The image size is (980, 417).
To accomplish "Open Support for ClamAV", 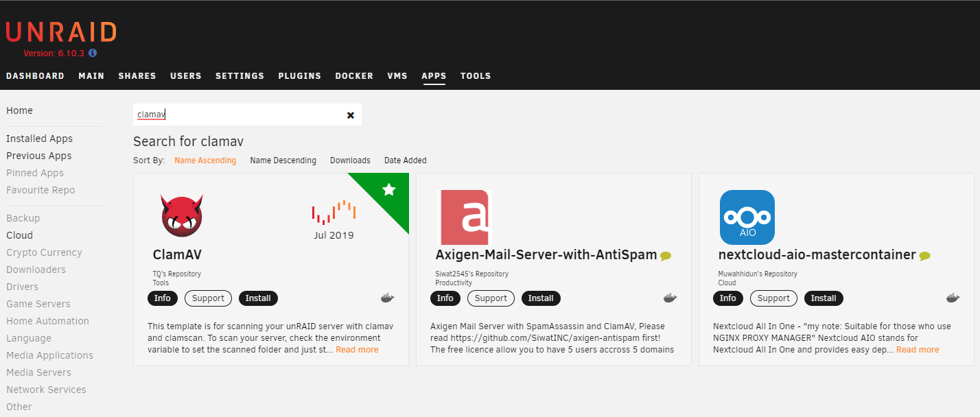I will [208, 298].
